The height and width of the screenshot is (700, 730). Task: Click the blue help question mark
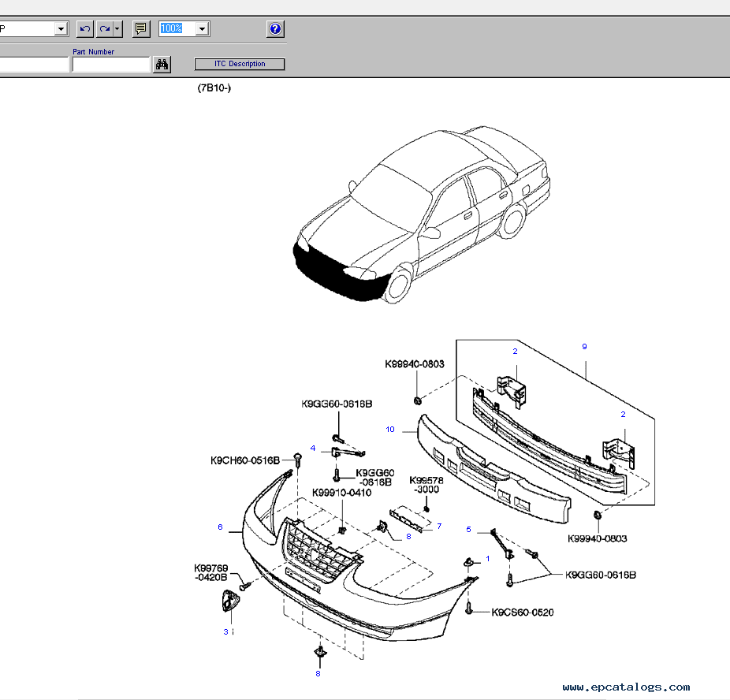pyautogui.click(x=275, y=29)
